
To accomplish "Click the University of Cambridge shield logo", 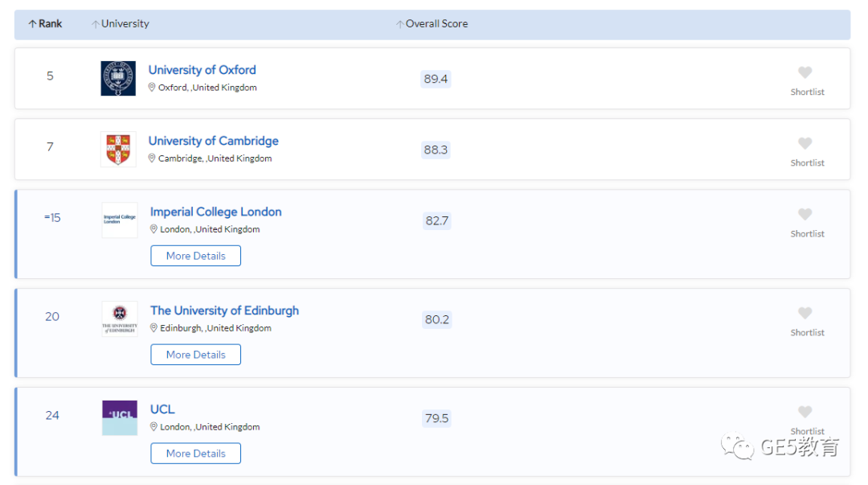I will coord(118,149).
